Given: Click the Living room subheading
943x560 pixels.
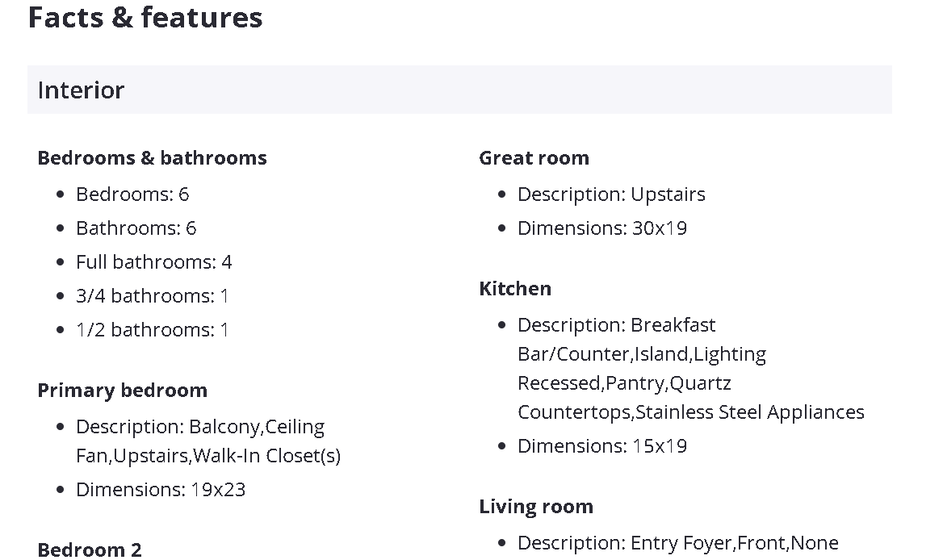Looking at the screenshot, I should 536,506.
